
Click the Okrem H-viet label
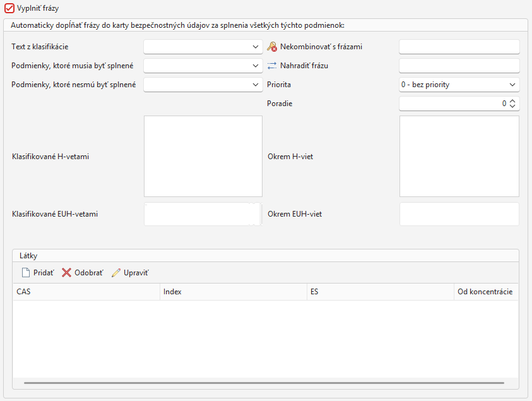click(290, 157)
